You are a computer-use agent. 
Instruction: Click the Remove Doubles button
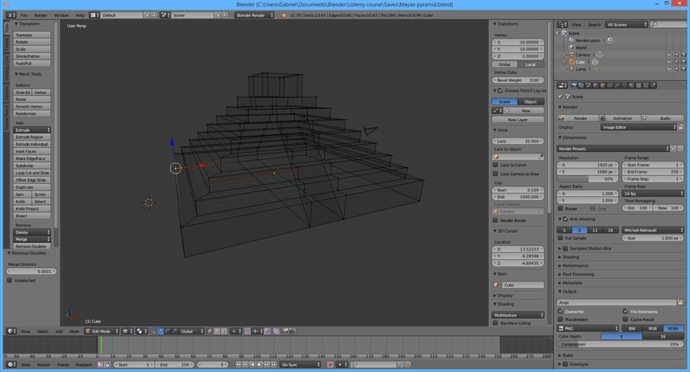(32, 247)
